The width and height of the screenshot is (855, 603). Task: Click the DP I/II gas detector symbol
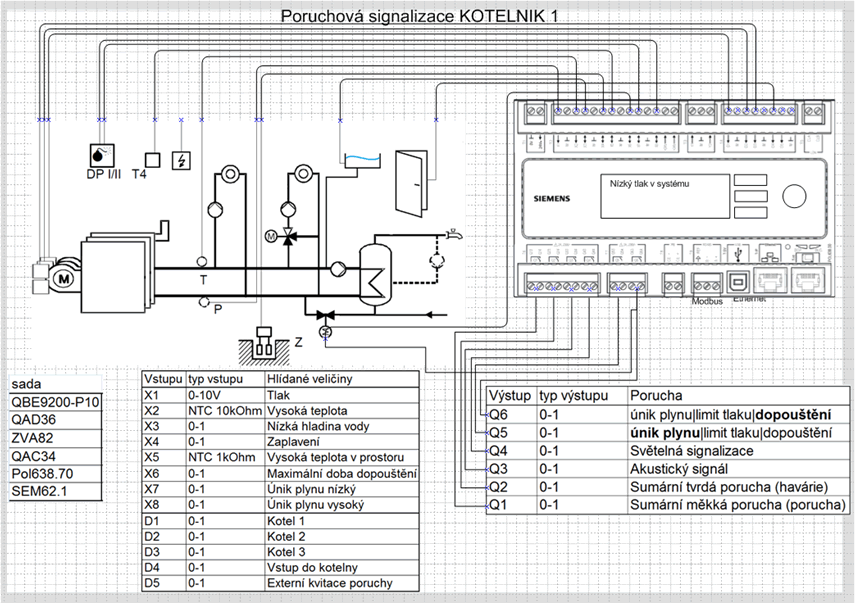[102, 155]
